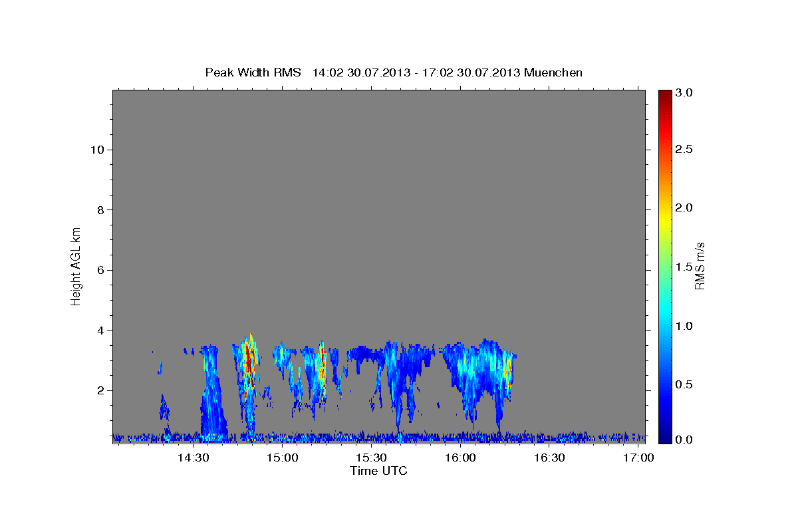This screenshot has height=532, width=798.
Task: Click the height tick label 4
Action: (100, 331)
